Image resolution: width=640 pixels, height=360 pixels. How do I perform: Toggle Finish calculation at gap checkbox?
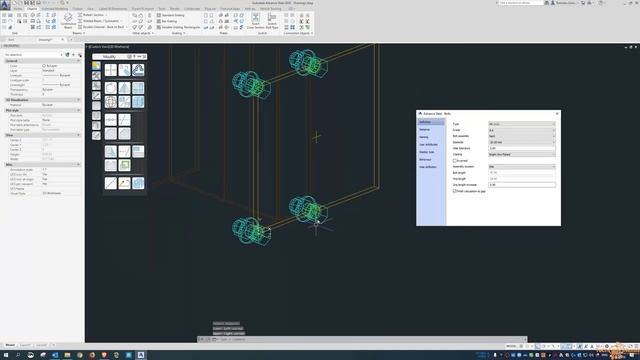tap(455, 191)
